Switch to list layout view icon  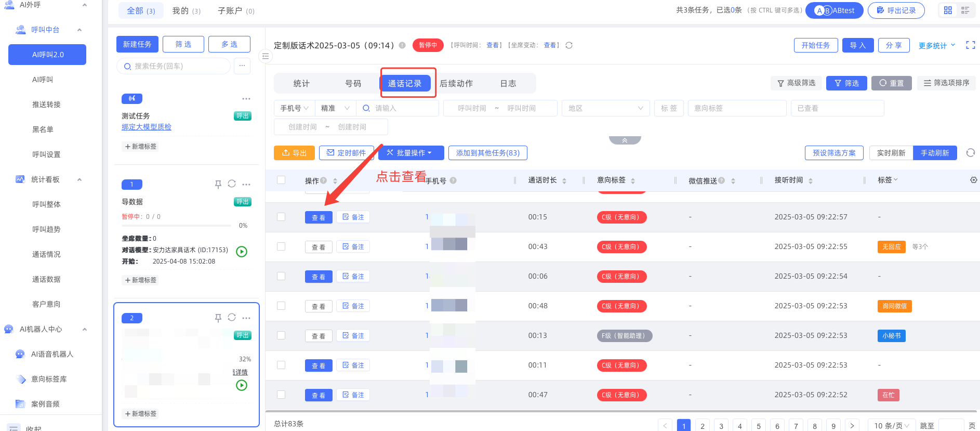(x=965, y=10)
